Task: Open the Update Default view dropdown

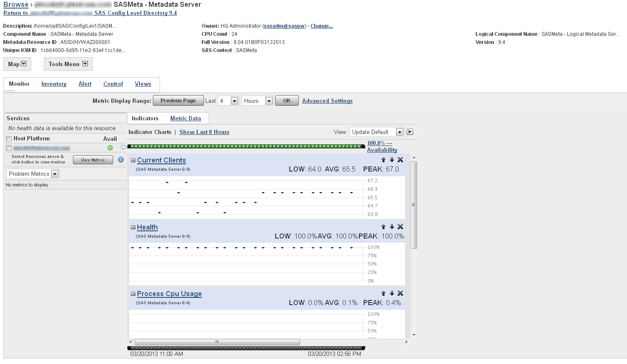Action: [x=399, y=132]
